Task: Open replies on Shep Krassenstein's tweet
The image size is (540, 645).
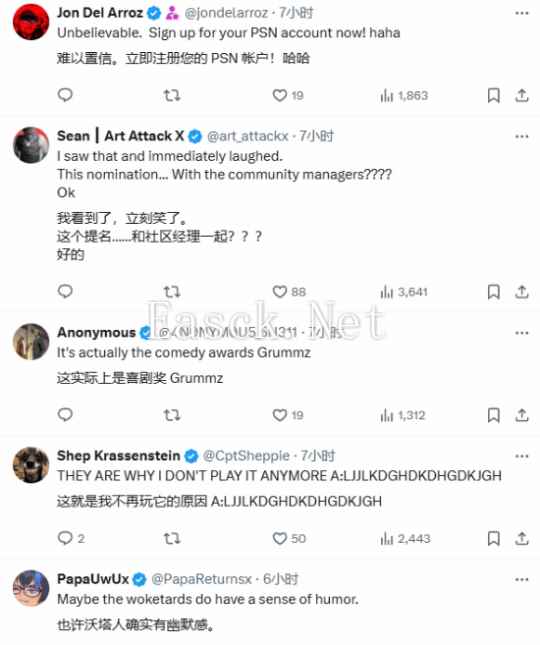Action: pos(72,538)
